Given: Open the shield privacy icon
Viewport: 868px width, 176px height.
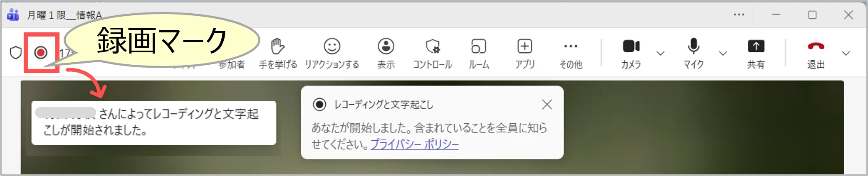Looking at the screenshot, I should [x=16, y=53].
